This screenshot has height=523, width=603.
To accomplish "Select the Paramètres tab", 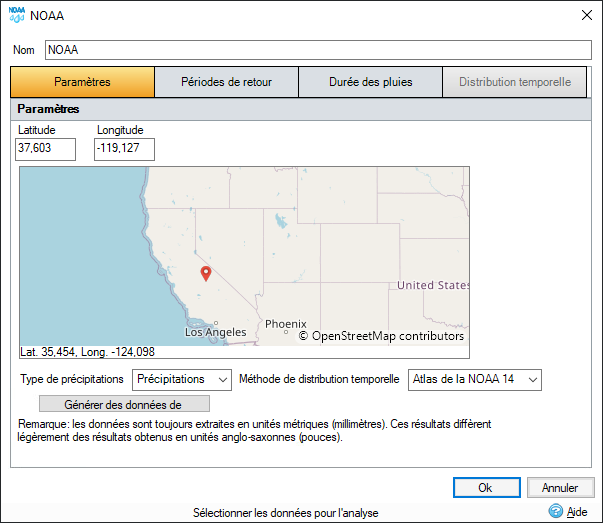I will [82, 82].
